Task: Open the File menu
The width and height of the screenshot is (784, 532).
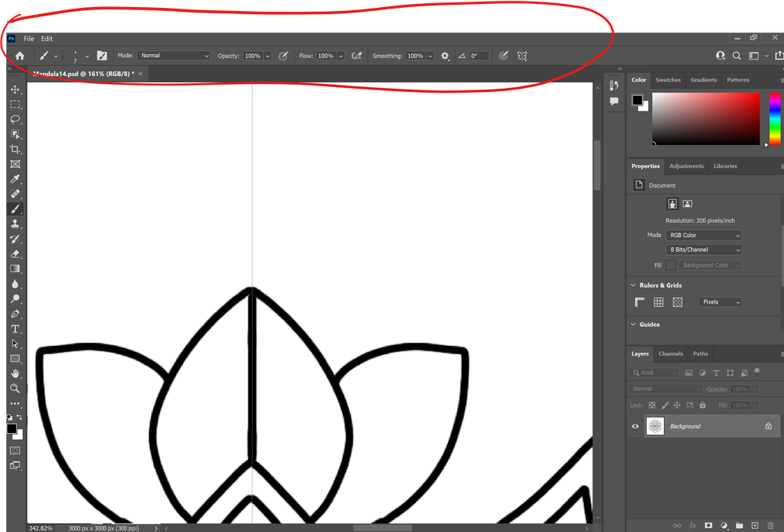Action: (x=28, y=38)
